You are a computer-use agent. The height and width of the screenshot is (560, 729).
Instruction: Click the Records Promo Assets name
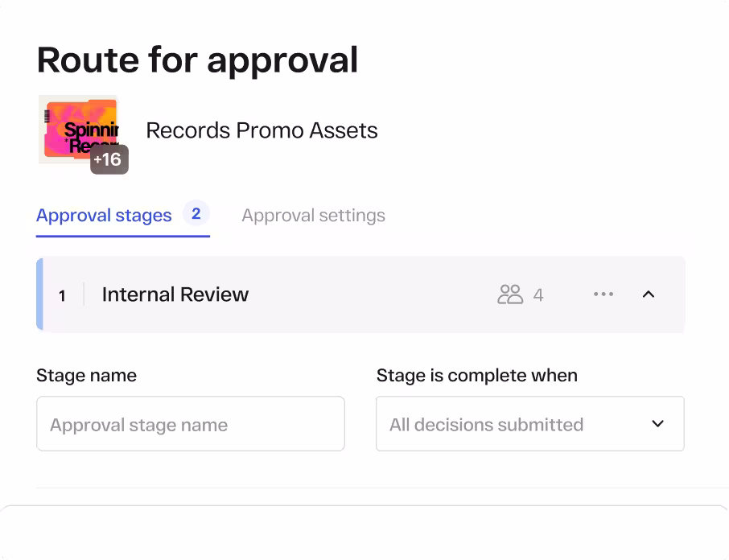pyautogui.click(x=262, y=130)
